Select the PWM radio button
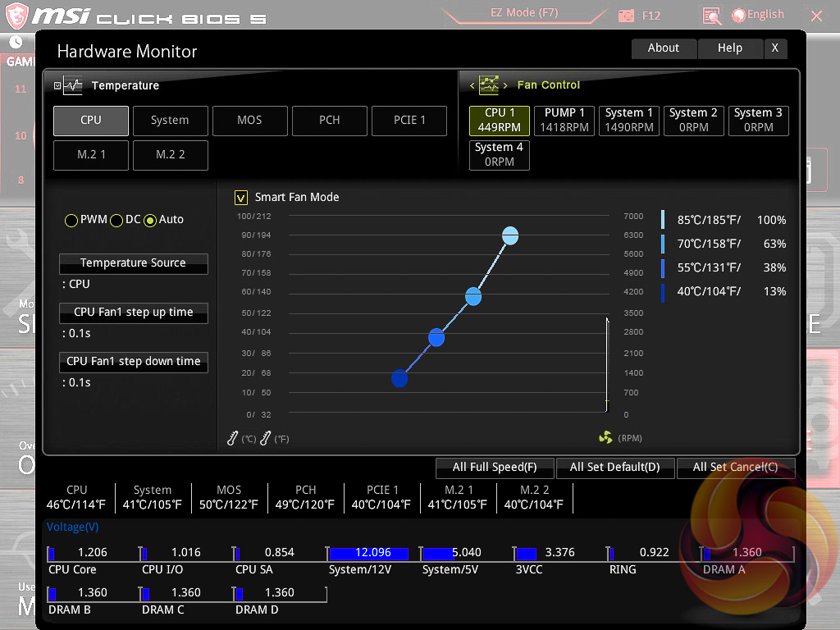This screenshot has width=840, height=630. click(x=71, y=220)
